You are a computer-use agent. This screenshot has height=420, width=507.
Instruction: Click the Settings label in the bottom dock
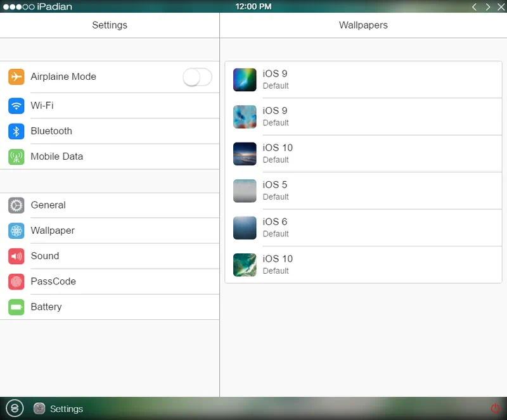coord(67,409)
